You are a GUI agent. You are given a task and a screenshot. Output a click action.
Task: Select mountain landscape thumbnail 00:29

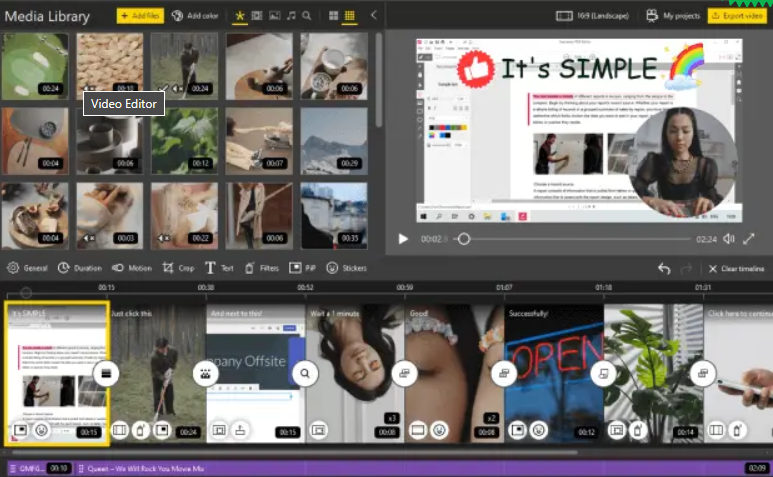click(334, 141)
